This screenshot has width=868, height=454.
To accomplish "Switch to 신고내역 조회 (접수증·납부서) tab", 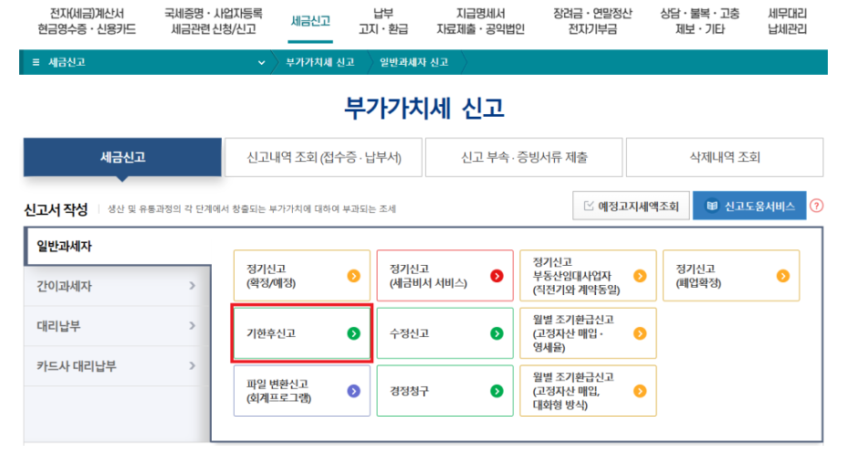I will pyautogui.click(x=324, y=157).
